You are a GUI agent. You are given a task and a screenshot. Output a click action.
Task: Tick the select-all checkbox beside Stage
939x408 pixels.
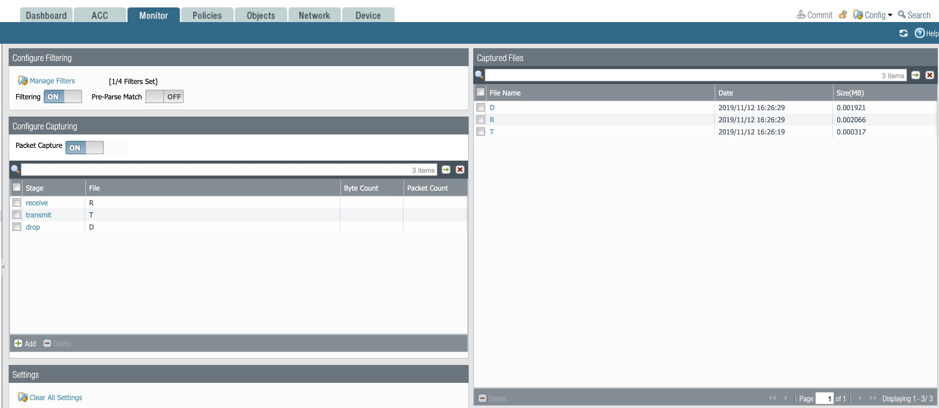coord(17,188)
